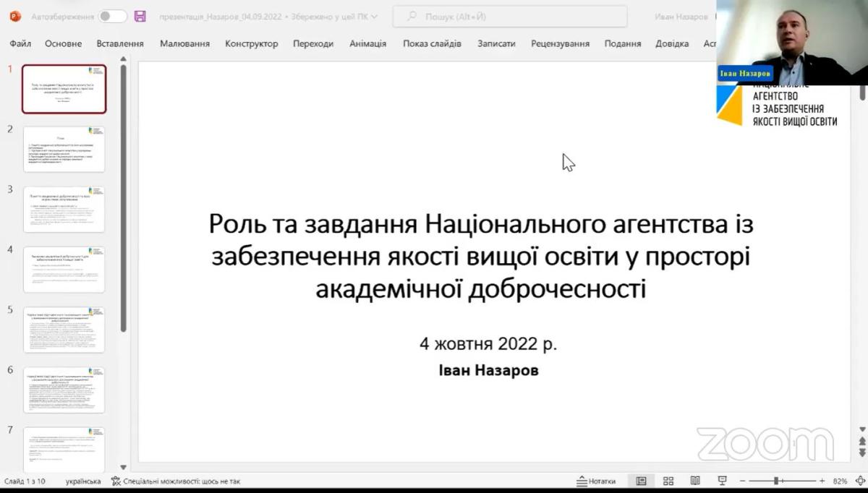Click the zoom in plus button
The image size is (868, 493).
click(822, 481)
